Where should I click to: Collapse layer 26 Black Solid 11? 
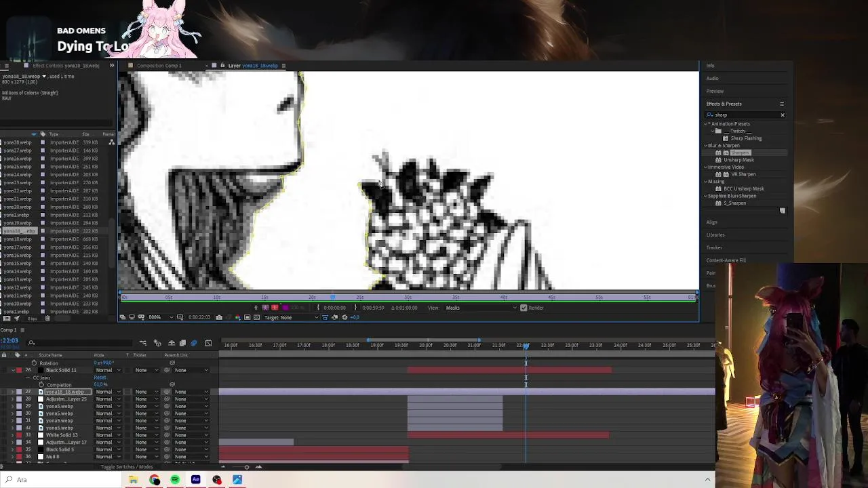coord(12,371)
